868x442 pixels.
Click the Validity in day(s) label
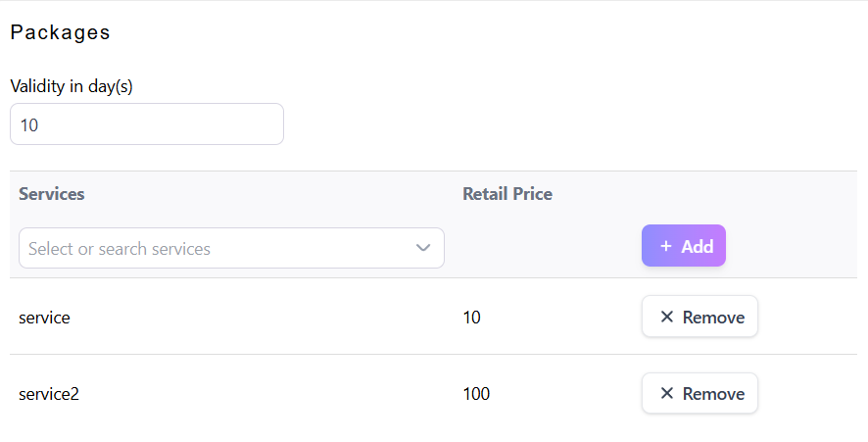[x=72, y=86]
